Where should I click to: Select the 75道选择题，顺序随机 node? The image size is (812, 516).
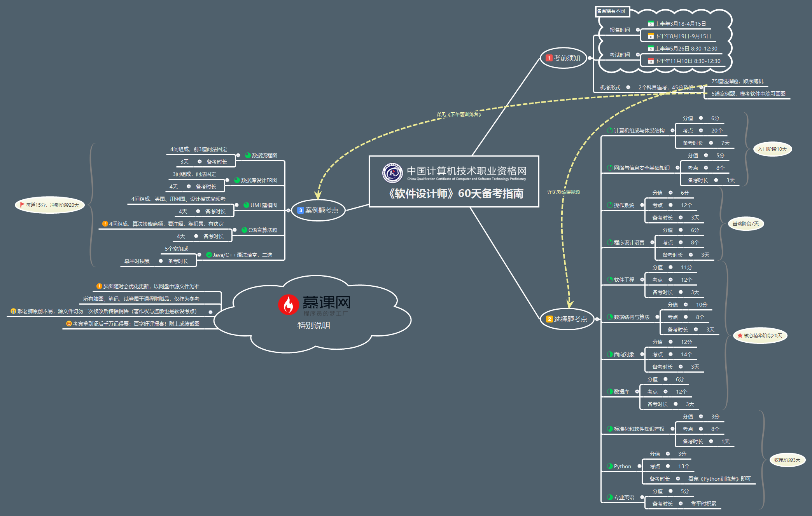[737, 82]
